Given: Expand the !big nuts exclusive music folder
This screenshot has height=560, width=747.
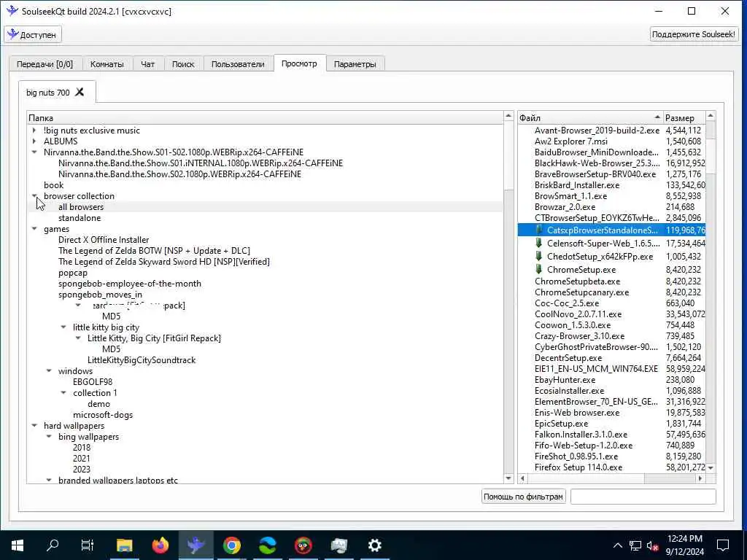Looking at the screenshot, I should 34,130.
